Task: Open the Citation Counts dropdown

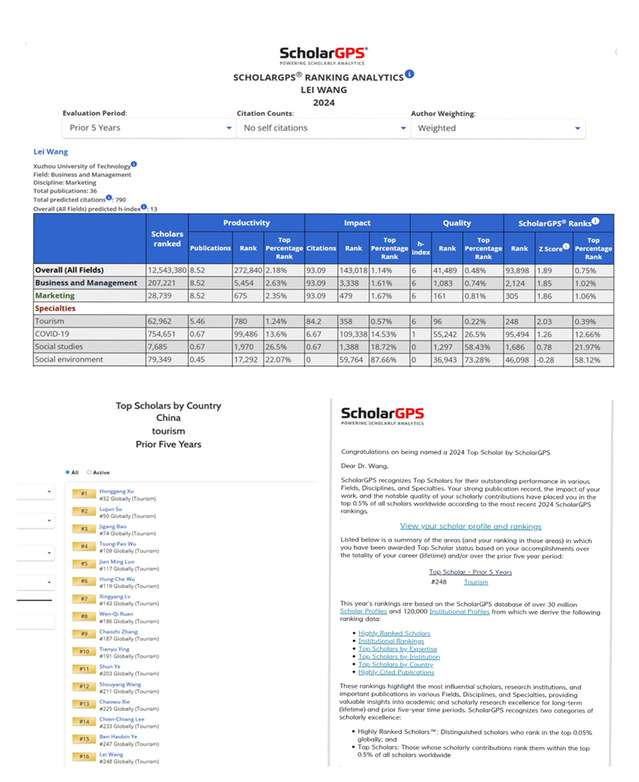Action: 322,128
